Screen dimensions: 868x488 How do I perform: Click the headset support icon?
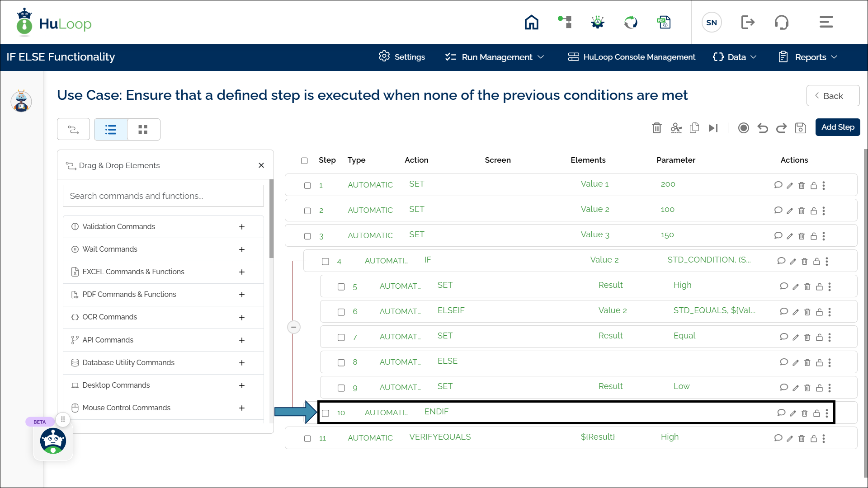781,22
